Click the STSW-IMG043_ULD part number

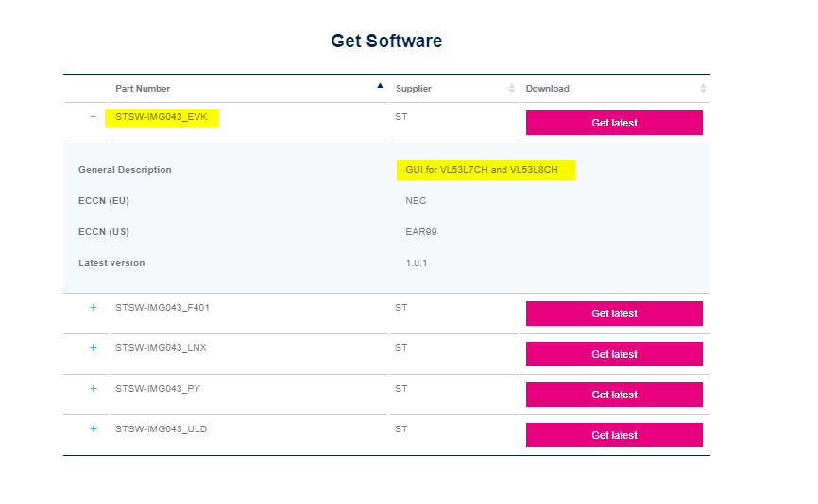pyautogui.click(x=161, y=428)
